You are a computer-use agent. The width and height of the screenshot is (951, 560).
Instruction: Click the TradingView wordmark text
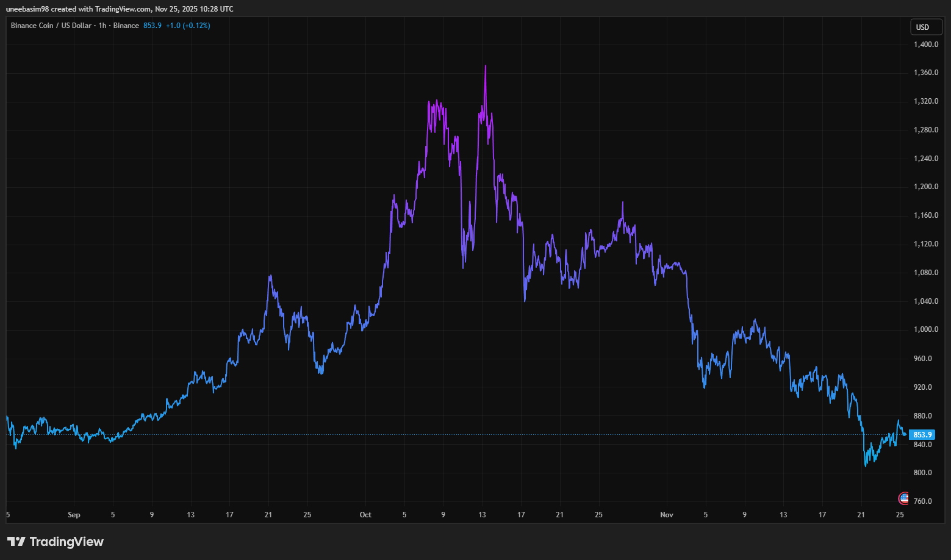click(x=66, y=542)
